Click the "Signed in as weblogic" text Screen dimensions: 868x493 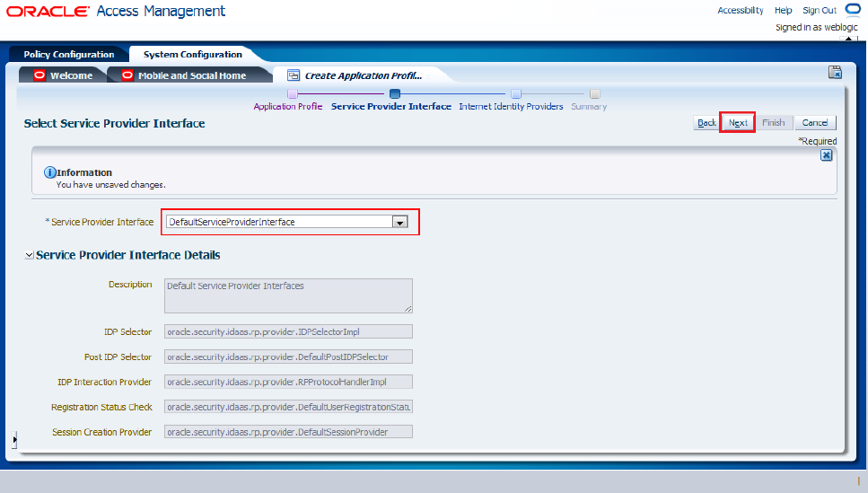pos(816,27)
